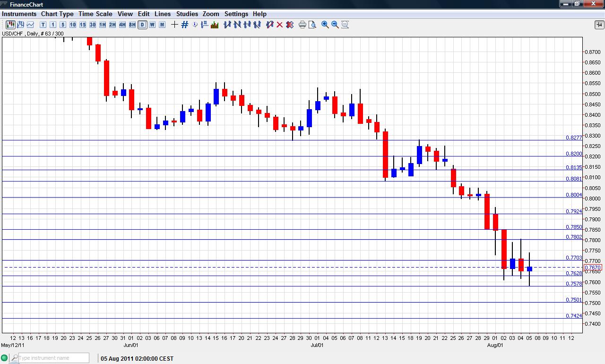Click the volume bars icon
Screen dimensions: 605x364
click(x=215, y=25)
